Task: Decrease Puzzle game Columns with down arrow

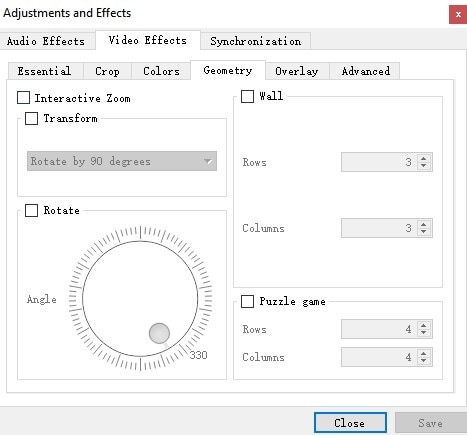Action: [423, 361]
